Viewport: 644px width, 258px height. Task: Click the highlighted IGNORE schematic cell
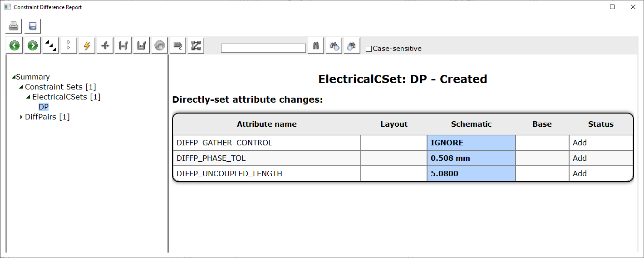coord(471,143)
